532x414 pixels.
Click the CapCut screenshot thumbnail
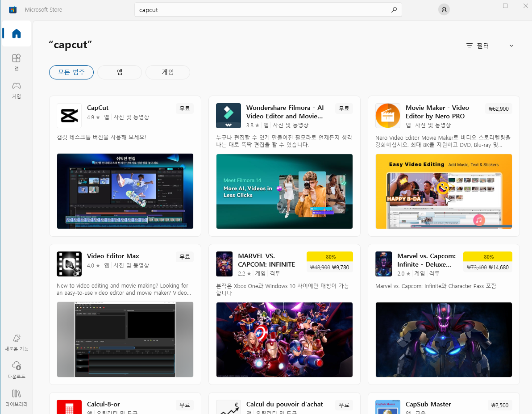click(125, 191)
